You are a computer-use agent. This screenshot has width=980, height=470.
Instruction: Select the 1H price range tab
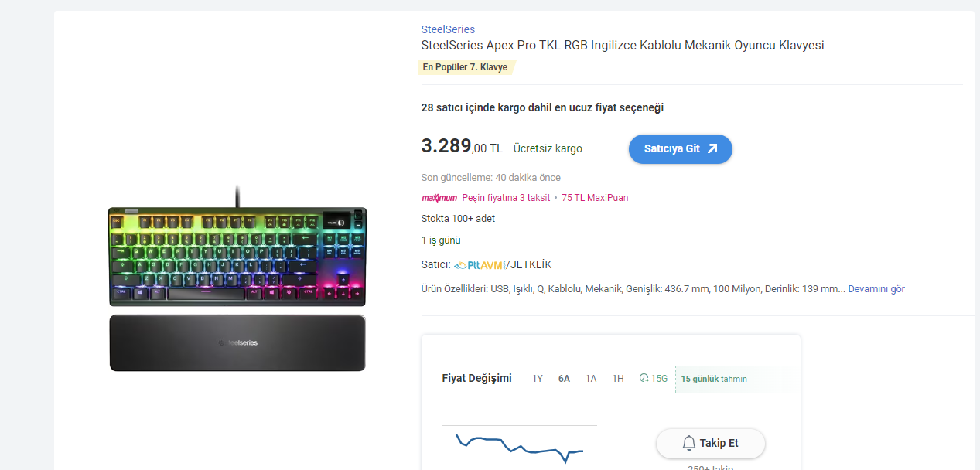[618, 379]
